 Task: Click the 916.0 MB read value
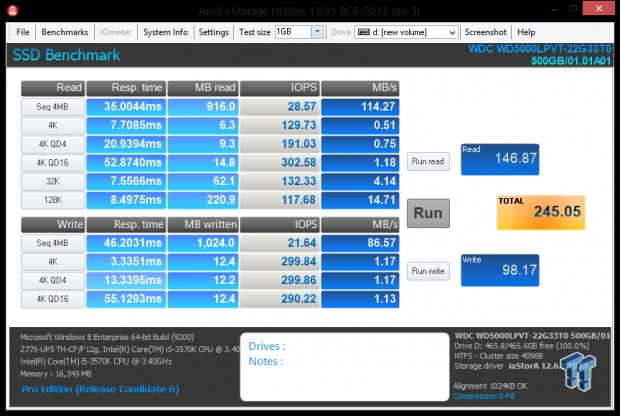point(203,107)
